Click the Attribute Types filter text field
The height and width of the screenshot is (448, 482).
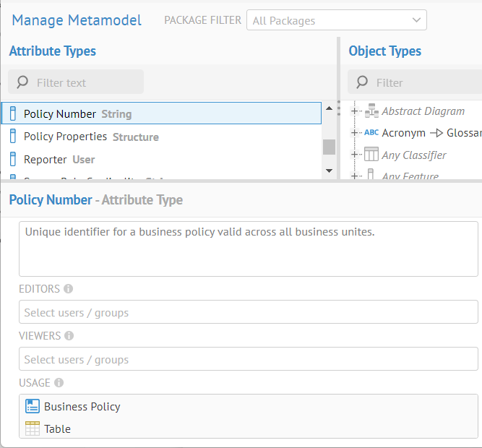coord(83,82)
